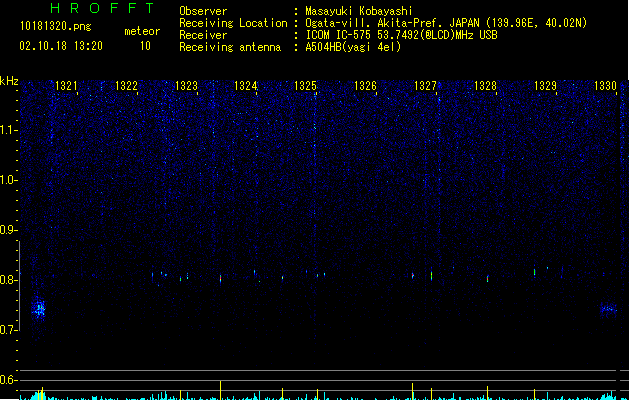Click the Receiver field label
This screenshot has width=629, height=400.
click(x=203, y=35)
